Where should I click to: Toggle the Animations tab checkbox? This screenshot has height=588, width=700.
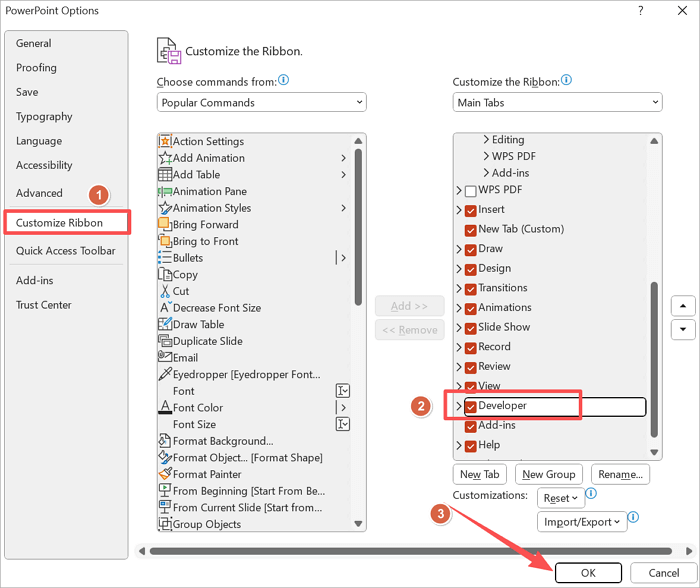[471, 309]
